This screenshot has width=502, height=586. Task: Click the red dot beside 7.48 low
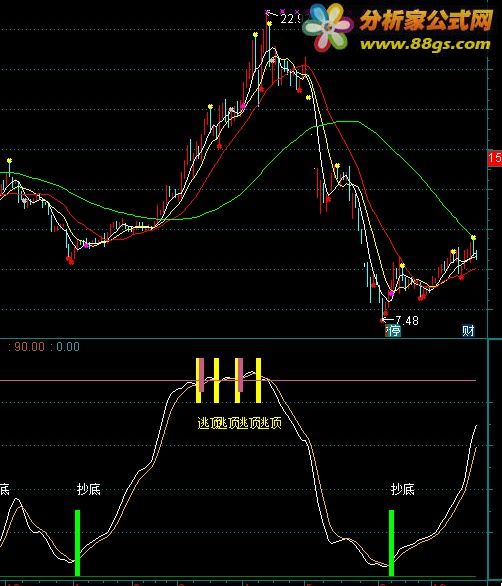(382, 320)
